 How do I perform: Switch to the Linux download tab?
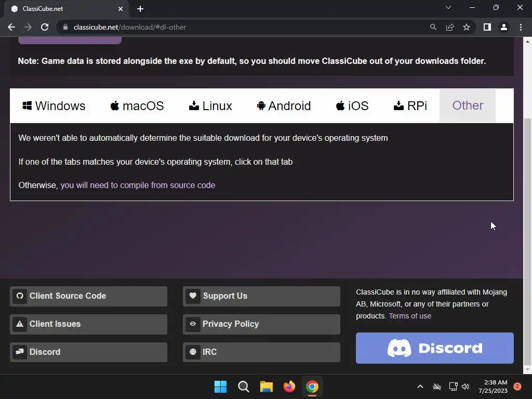210,106
